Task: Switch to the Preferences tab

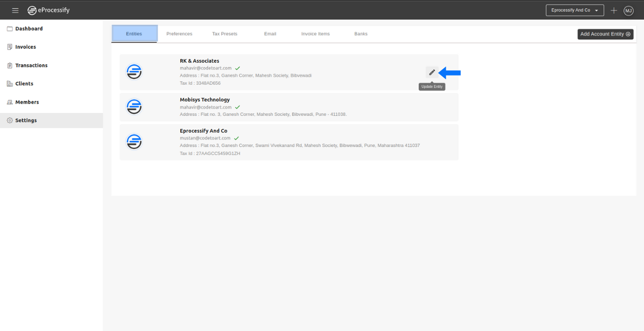Action: point(179,34)
